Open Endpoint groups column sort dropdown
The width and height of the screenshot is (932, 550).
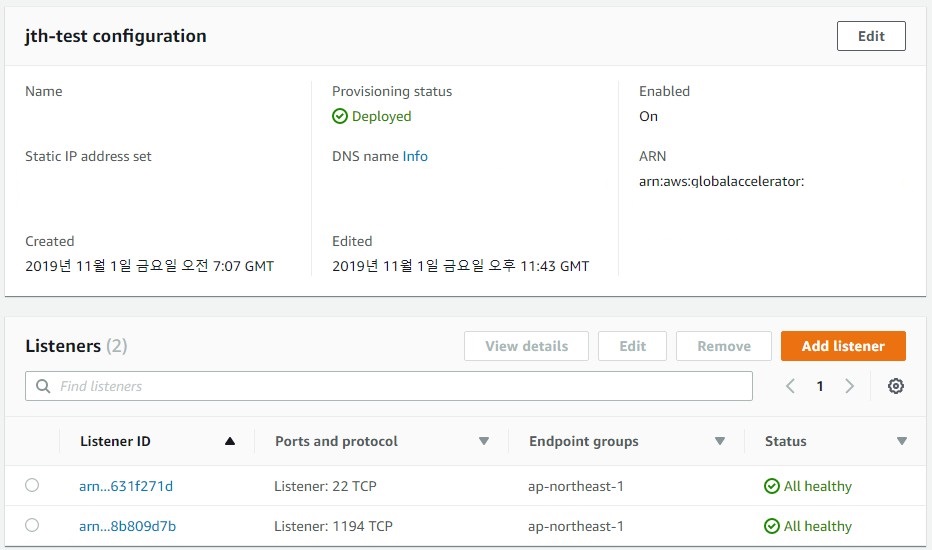coord(719,441)
